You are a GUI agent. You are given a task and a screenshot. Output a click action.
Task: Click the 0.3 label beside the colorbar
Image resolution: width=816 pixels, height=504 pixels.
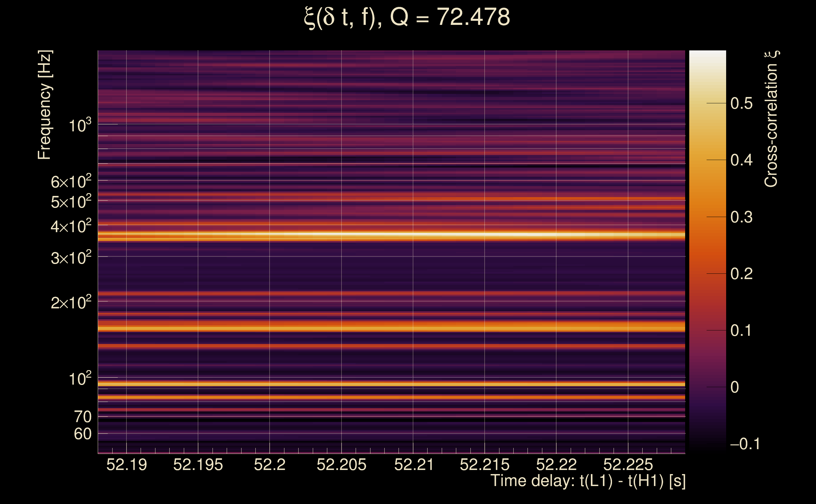coord(741,217)
